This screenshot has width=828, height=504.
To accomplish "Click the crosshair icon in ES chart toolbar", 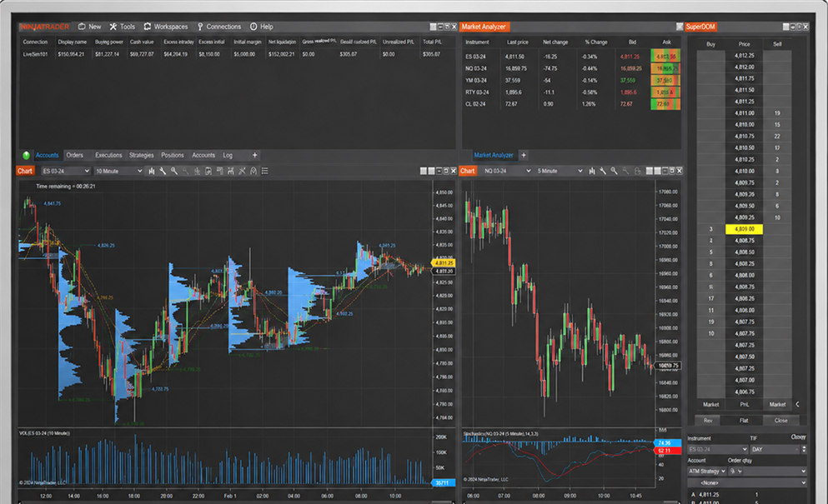I will [197, 171].
